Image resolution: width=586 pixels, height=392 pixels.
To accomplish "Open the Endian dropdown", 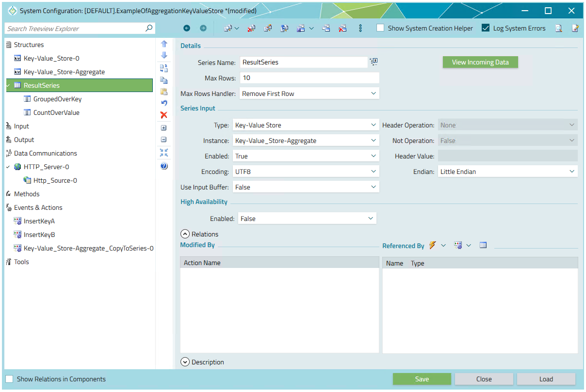I will click(507, 172).
